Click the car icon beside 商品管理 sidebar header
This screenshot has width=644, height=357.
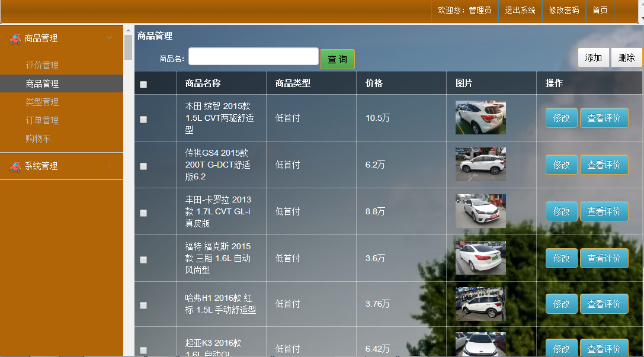point(15,38)
